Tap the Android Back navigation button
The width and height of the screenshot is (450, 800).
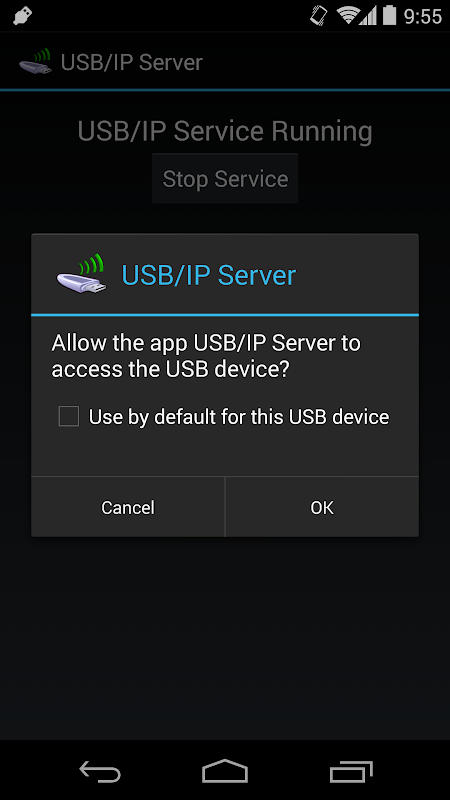(x=100, y=771)
